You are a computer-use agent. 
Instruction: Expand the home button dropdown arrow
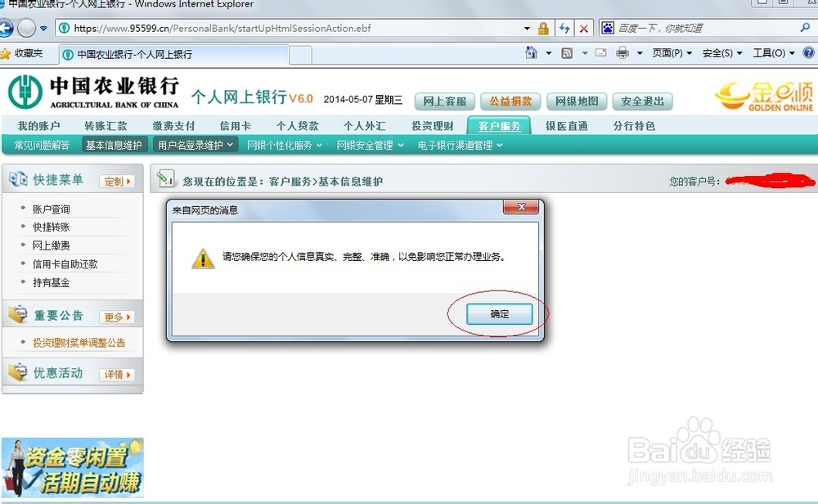click(549, 53)
